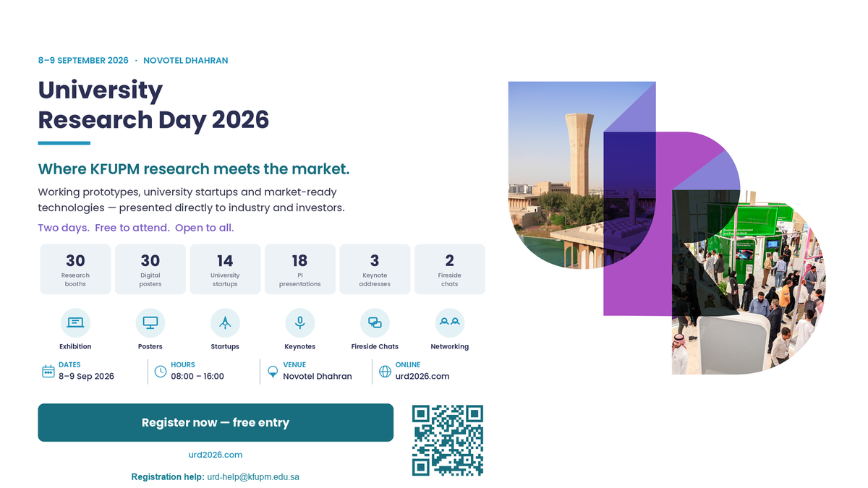
Task: Click the globe icon beside Online
Action: point(385,372)
